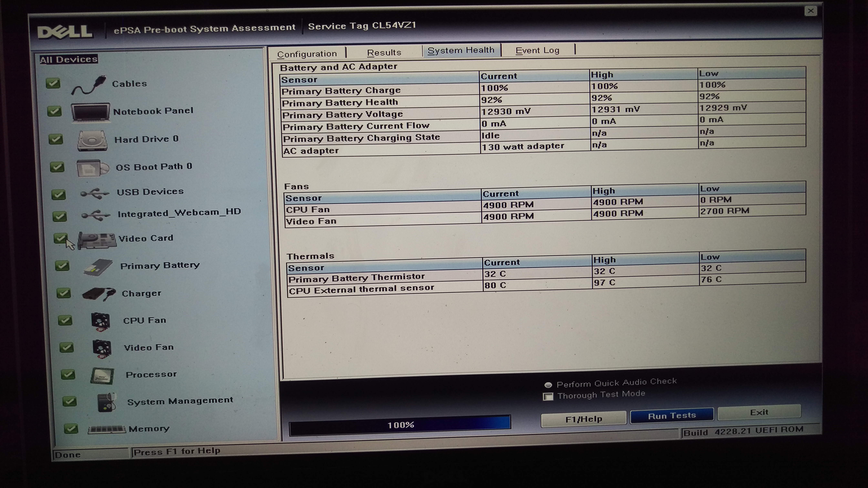Click the Idle charging state value

(490, 135)
